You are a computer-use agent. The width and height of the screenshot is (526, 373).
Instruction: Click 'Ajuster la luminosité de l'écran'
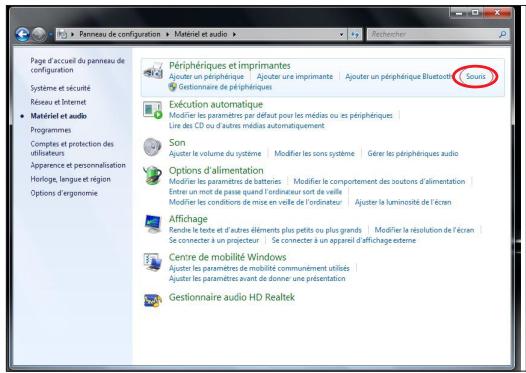[403, 202]
